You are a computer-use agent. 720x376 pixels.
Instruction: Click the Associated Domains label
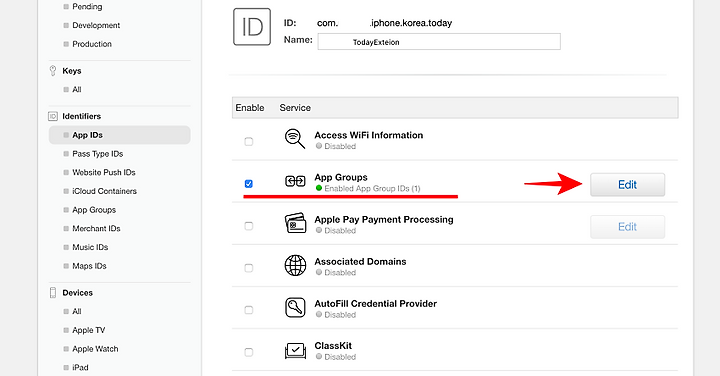click(x=360, y=261)
